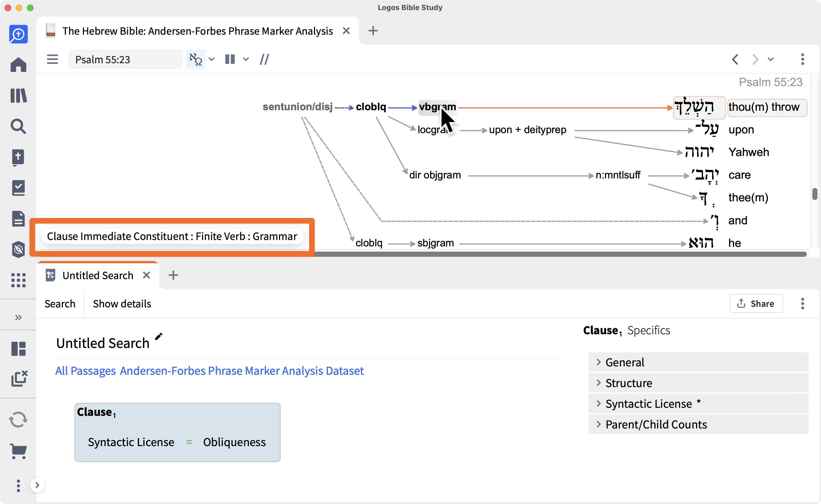Viewport: 821px width, 504px height.
Task: Go to the Home dashboard icon
Action: pos(18,64)
